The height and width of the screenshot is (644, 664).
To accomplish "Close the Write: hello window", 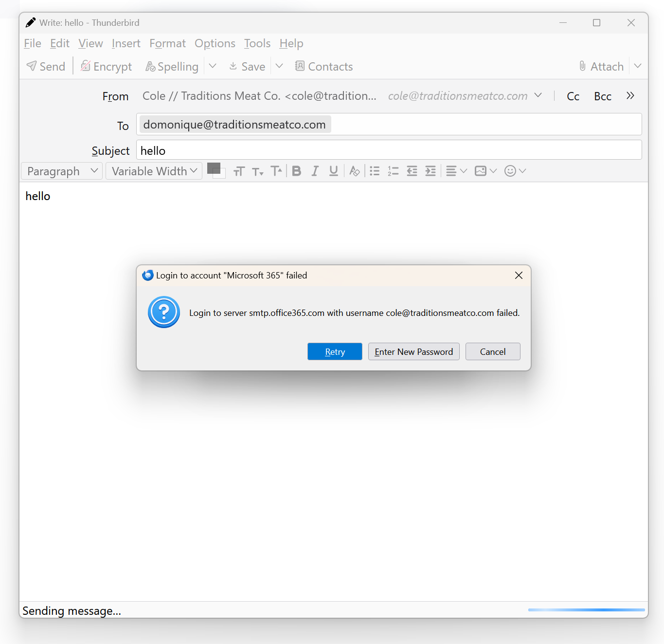I will [631, 22].
